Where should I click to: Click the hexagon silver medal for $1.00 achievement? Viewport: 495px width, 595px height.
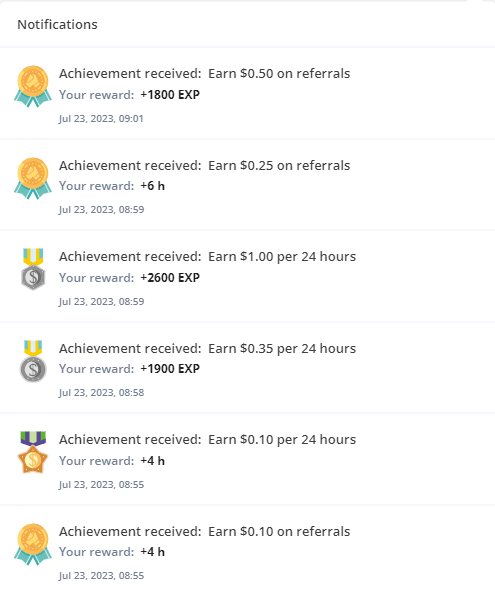33,269
